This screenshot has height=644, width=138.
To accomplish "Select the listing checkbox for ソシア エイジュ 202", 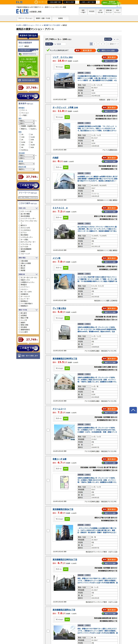I will click(48, 78).
